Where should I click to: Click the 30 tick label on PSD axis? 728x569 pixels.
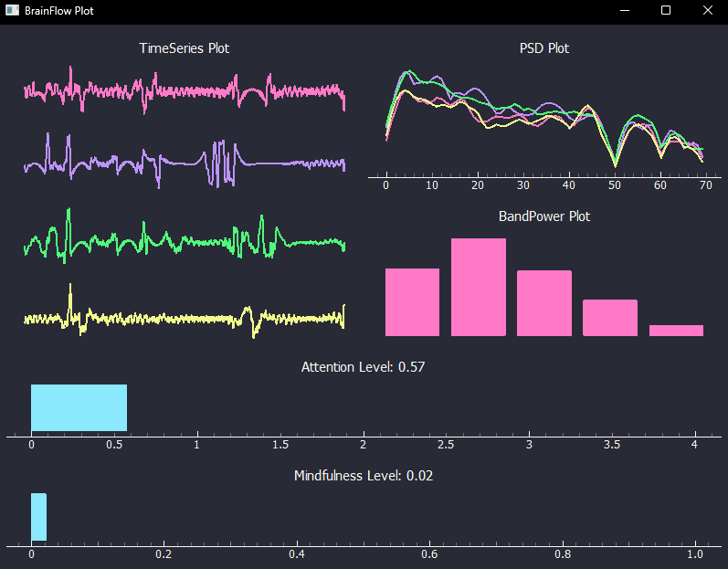pos(523,185)
